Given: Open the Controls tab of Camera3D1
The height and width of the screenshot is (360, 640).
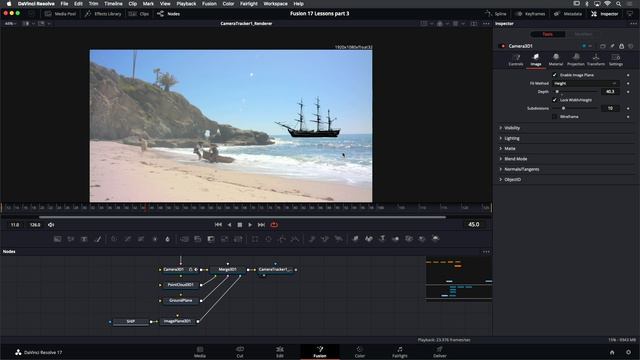Looking at the screenshot, I should (x=516, y=60).
